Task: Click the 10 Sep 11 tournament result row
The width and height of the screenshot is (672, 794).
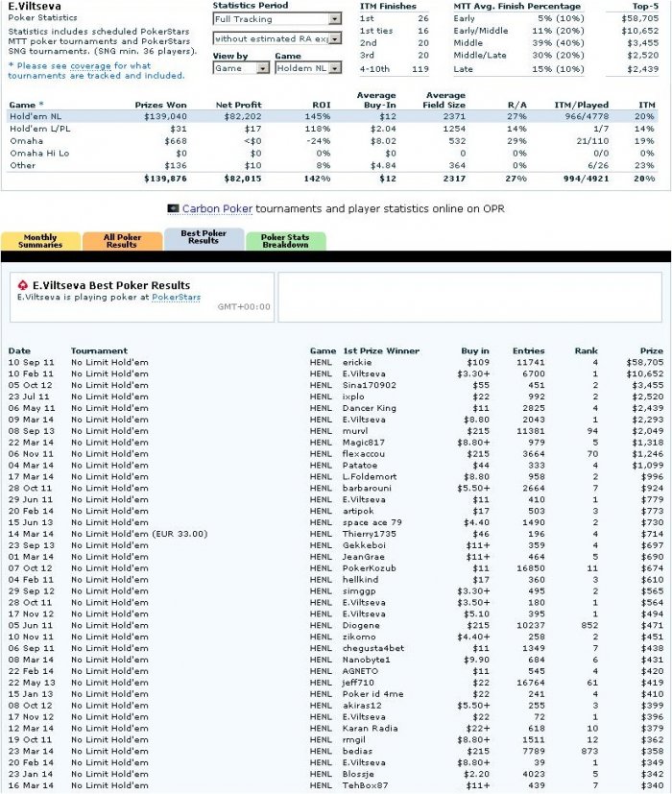Action: [x=336, y=363]
